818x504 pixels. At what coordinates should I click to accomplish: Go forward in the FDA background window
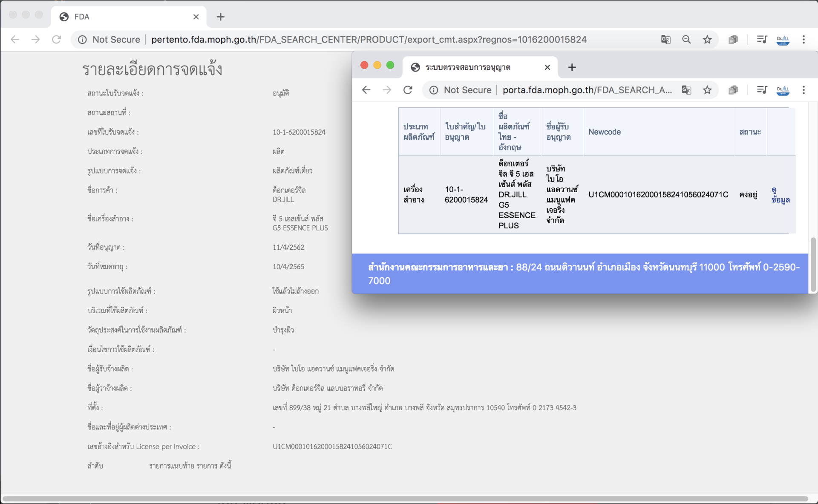pyautogui.click(x=36, y=40)
